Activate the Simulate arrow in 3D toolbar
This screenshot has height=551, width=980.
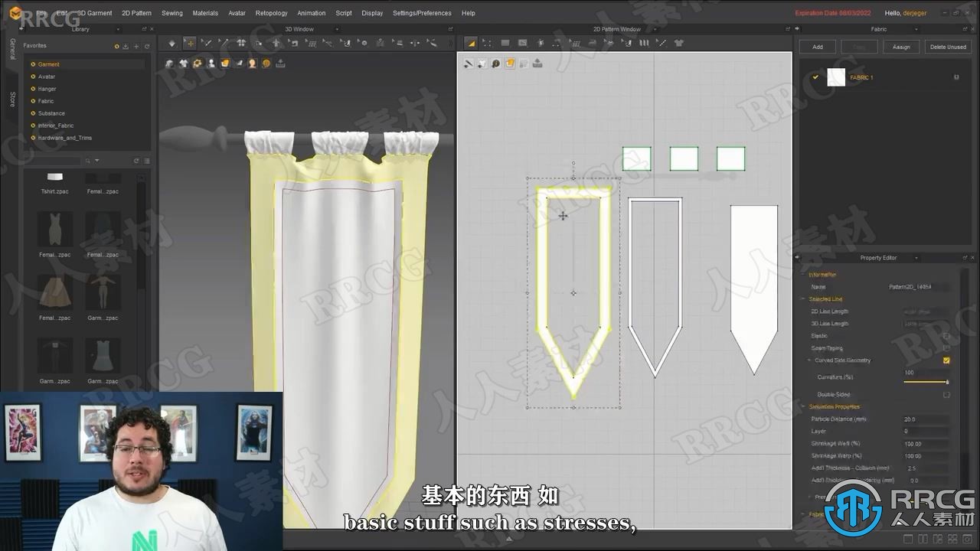(171, 44)
